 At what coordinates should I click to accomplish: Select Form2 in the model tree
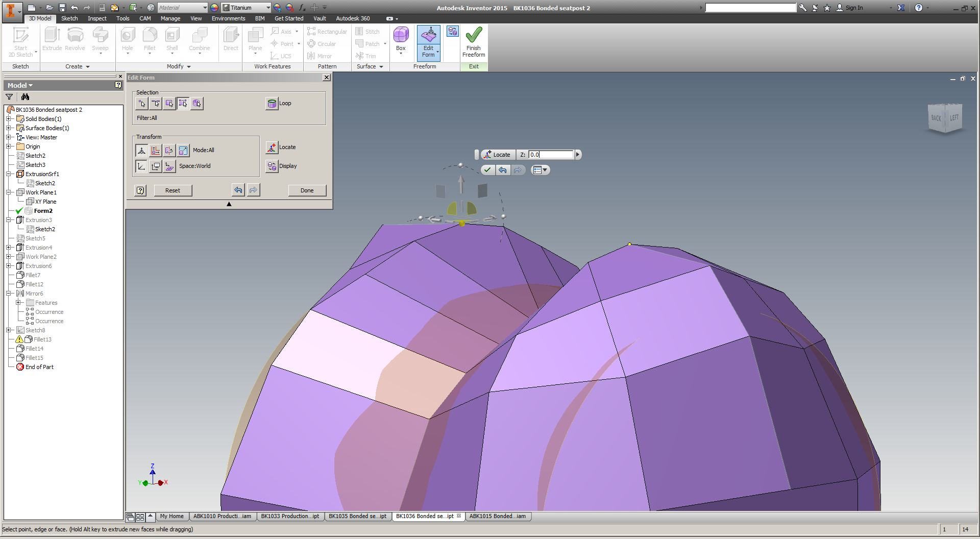[x=43, y=211]
